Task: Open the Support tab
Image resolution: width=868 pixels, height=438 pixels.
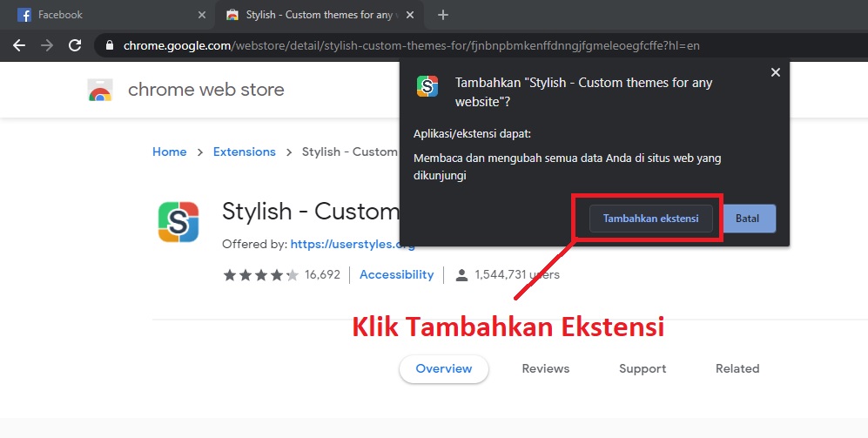Action: (x=643, y=369)
